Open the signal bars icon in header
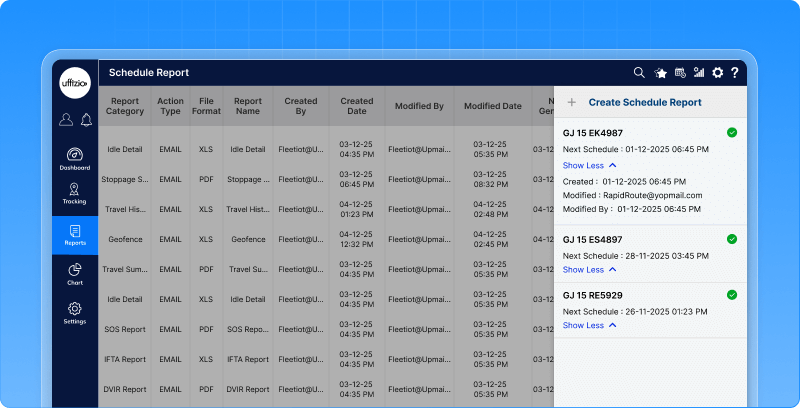Viewport: 800px width, 408px height. tap(698, 73)
